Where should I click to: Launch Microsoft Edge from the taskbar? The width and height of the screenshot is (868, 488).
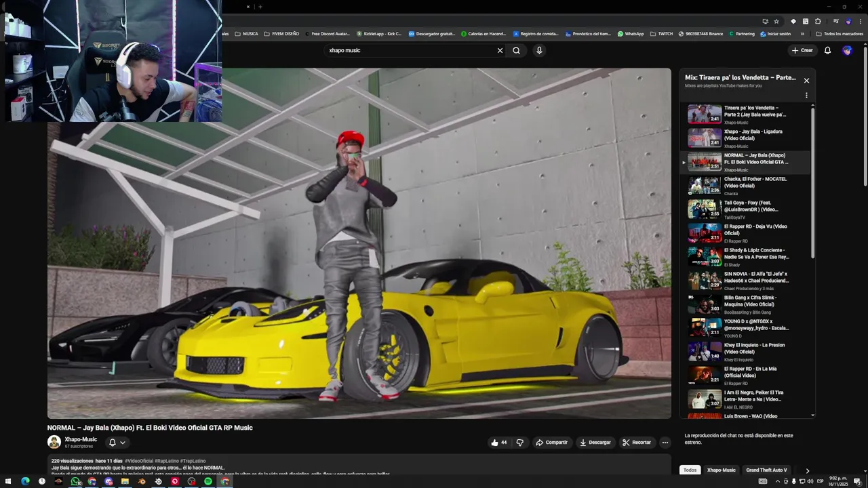25,481
